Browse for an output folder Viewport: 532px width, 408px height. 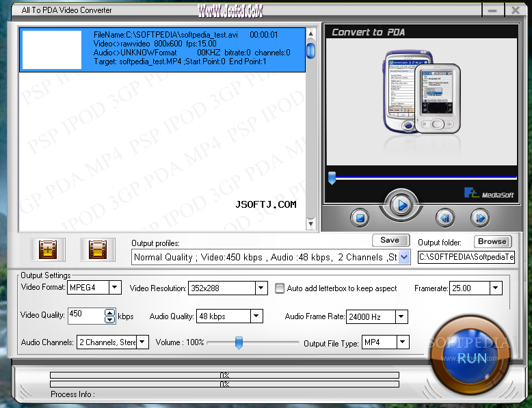click(492, 241)
